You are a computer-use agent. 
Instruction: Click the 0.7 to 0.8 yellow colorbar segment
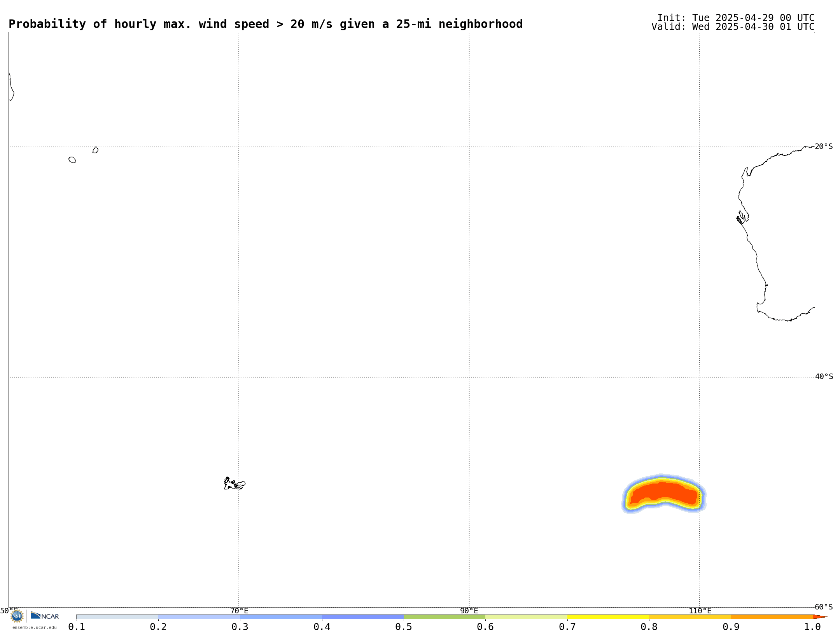coord(608,617)
